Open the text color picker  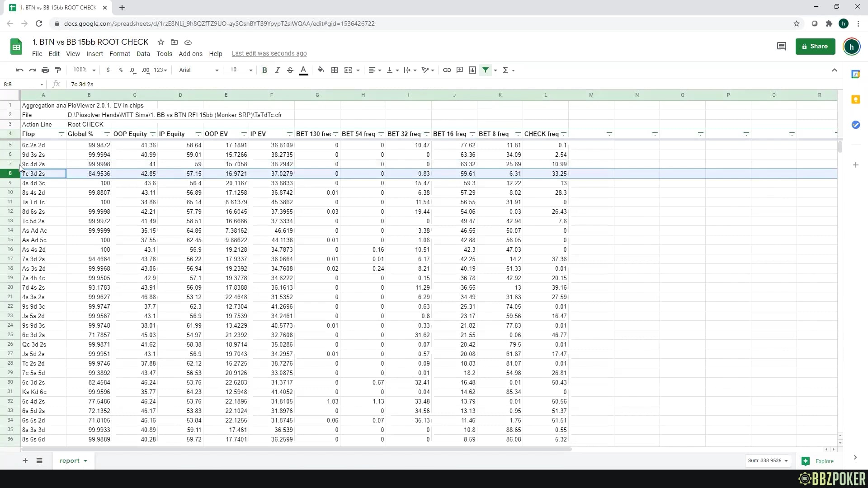pos(303,70)
